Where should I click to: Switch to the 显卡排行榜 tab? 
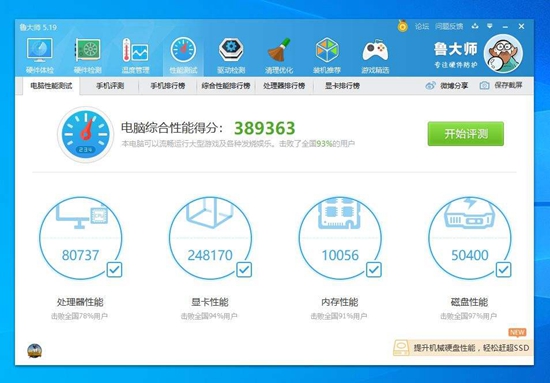[342, 86]
